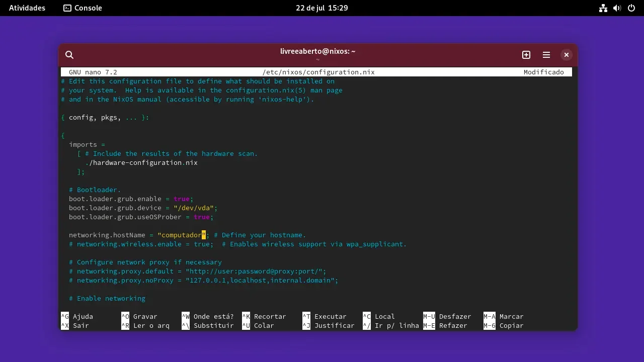
Task: Click the ^X Sair shortcut
Action: pyautogui.click(x=75, y=326)
